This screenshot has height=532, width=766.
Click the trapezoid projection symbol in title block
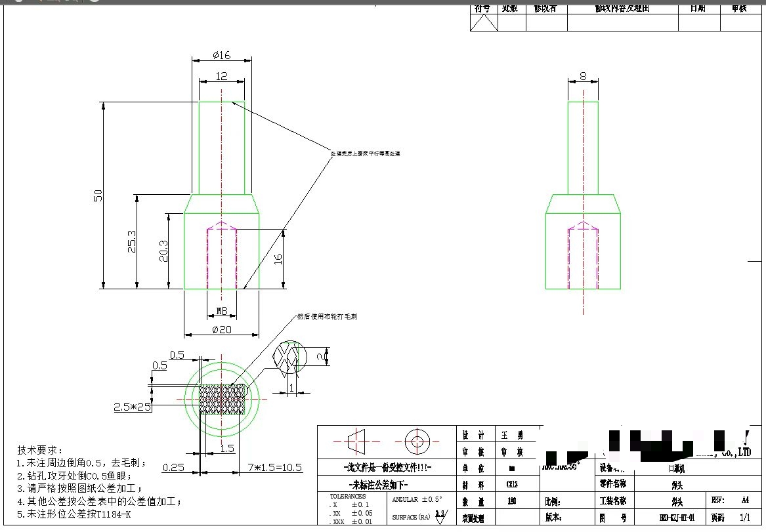tap(355, 442)
